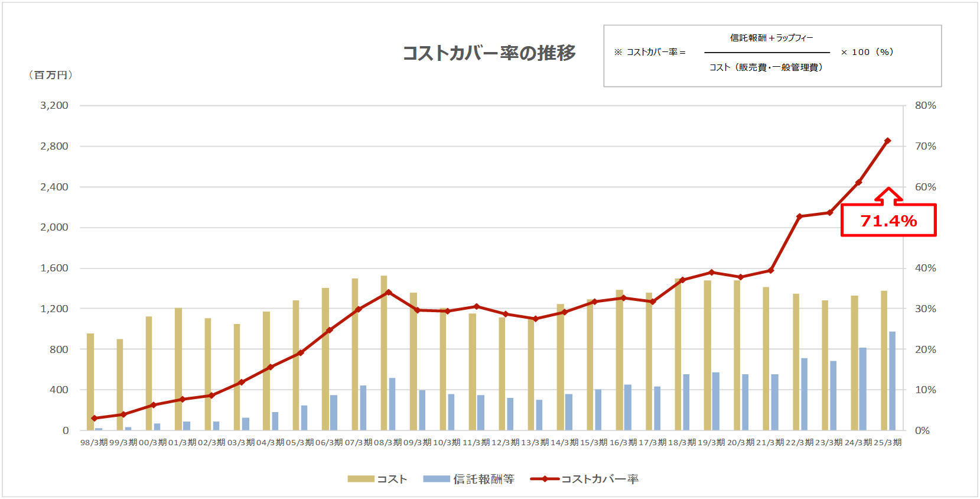
Task: Select the 08/3期 tan コスト bar
Action: click(x=384, y=353)
